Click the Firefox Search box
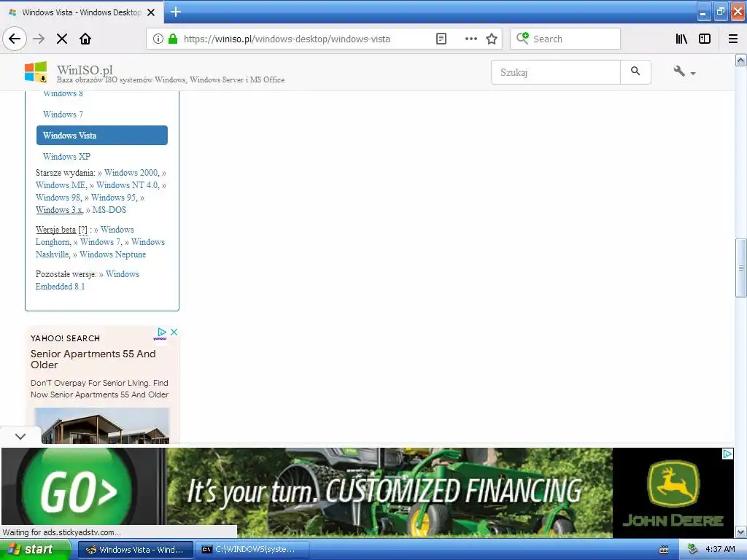The width and height of the screenshot is (747, 560). coord(565,39)
